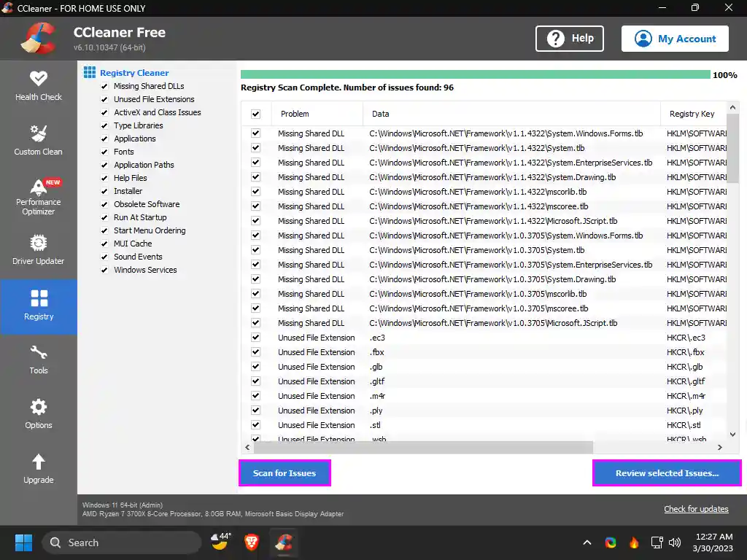Open Brave browser from the taskbar

[252, 542]
